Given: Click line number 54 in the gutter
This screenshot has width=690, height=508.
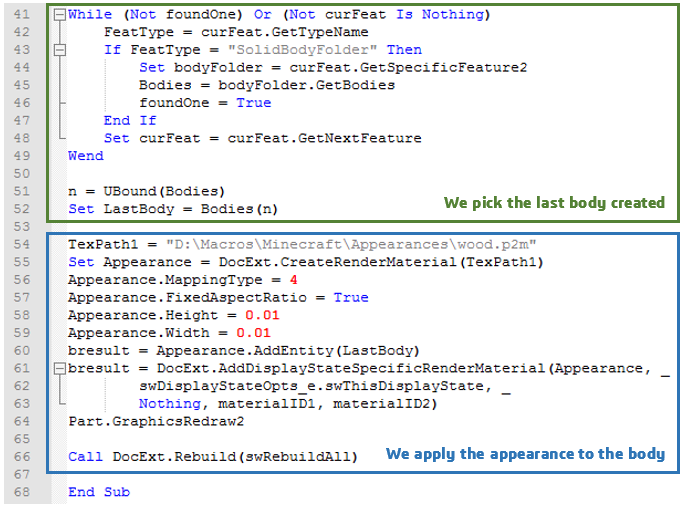Looking at the screenshot, I should click(x=24, y=245).
